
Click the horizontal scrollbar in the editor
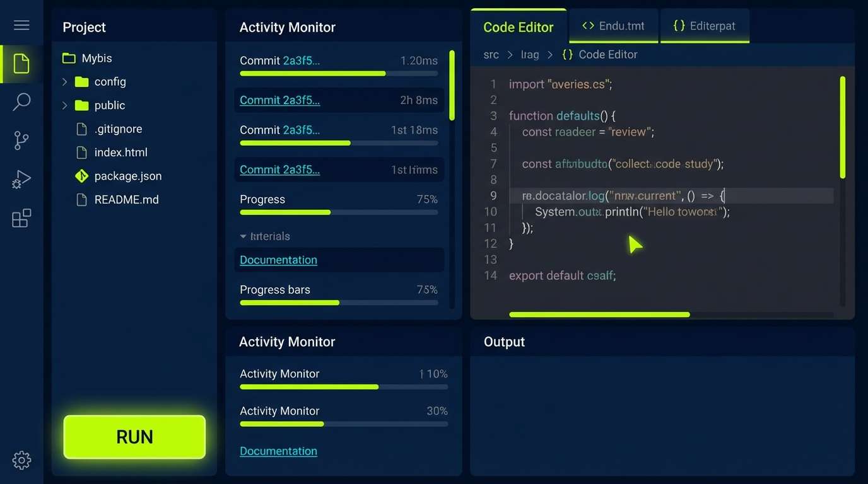pos(599,314)
